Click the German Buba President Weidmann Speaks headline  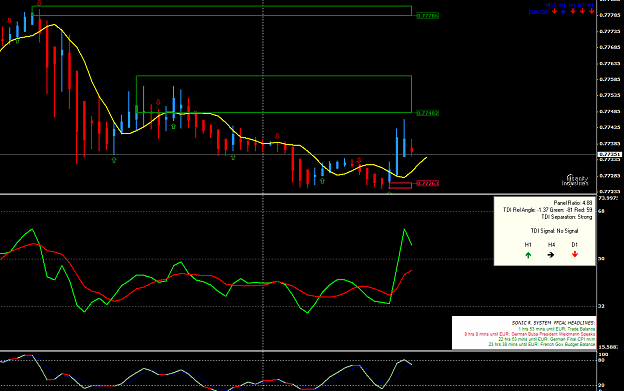click(x=530, y=334)
